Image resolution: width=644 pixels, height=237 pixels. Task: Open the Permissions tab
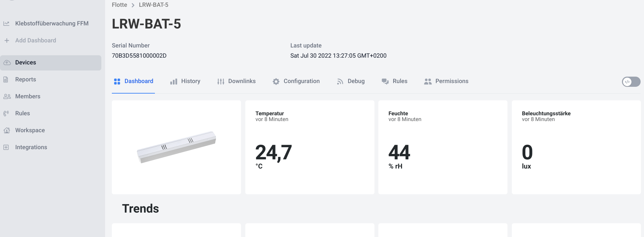point(446,81)
